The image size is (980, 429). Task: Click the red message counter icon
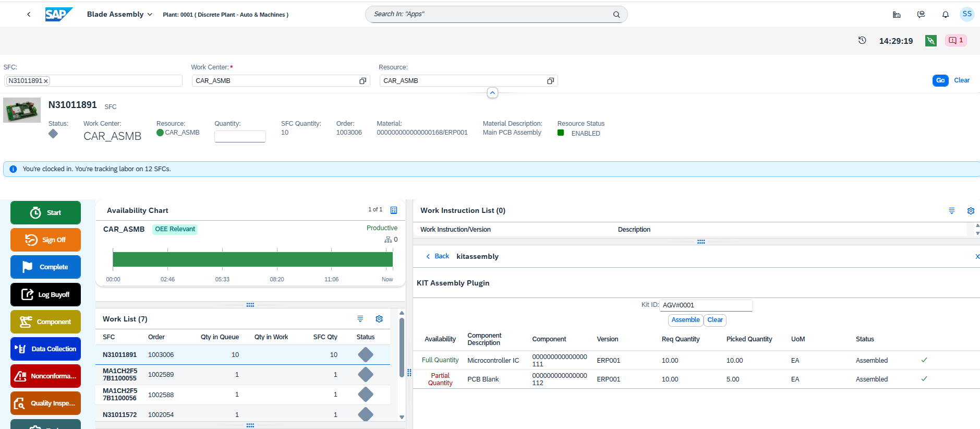pyautogui.click(x=955, y=40)
